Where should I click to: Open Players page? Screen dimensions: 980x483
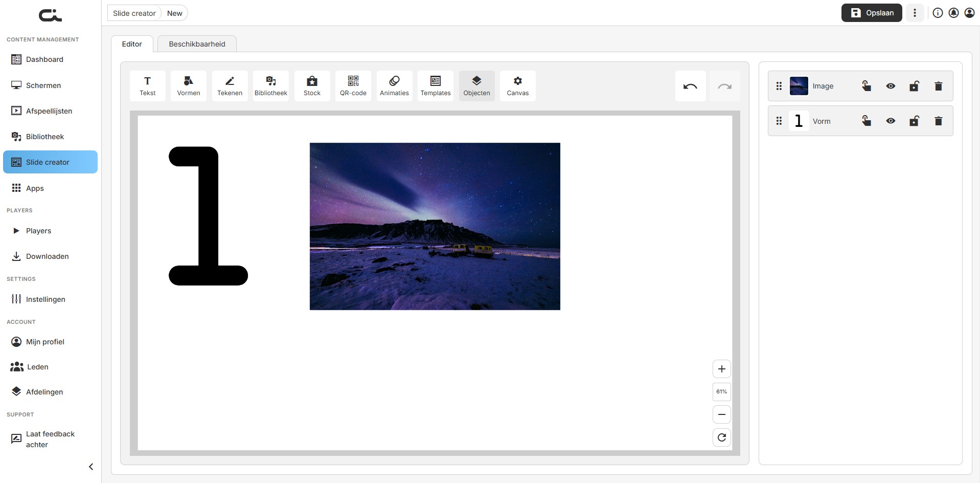click(x=50, y=231)
